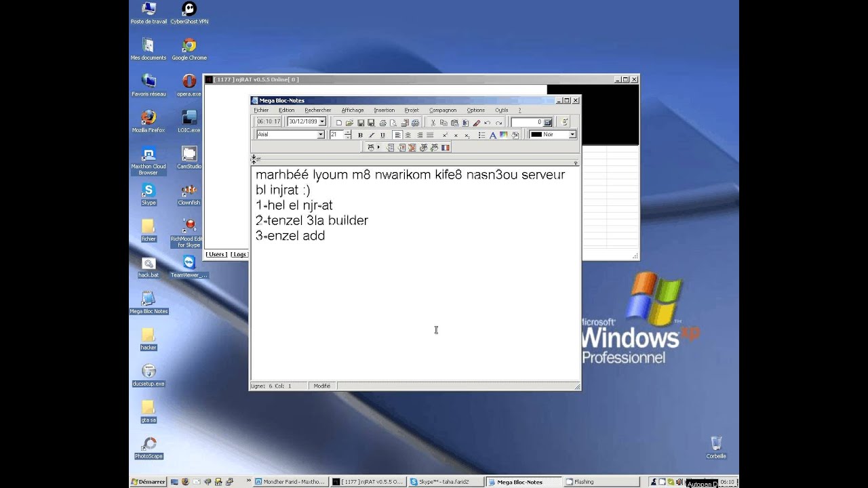Open the date 30/12/1899 dropdown

point(322,122)
